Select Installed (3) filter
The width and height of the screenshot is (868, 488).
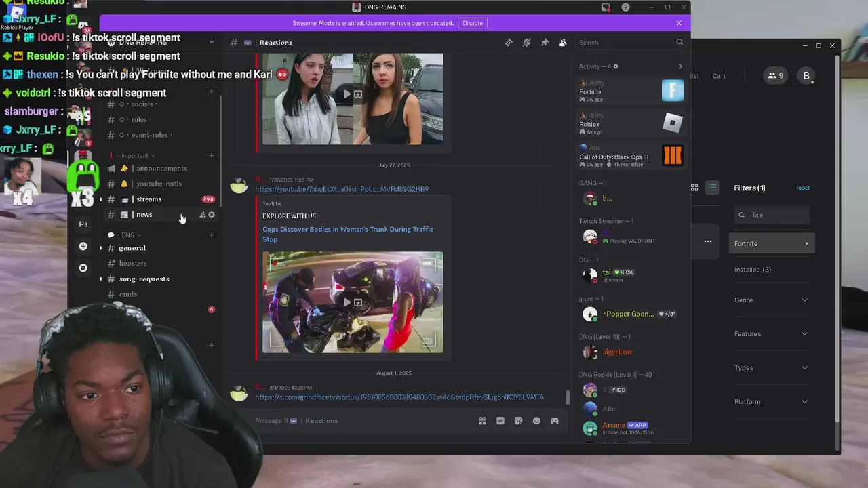(753, 270)
